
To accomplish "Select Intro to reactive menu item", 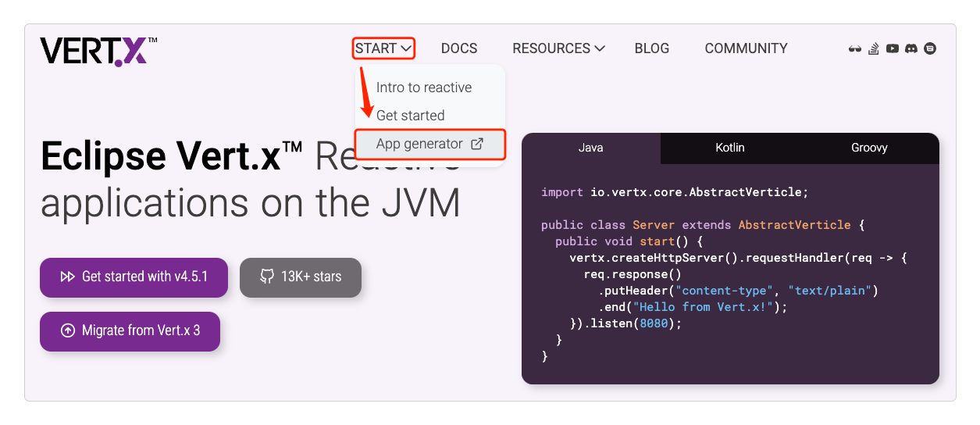I will [x=424, y=87].
